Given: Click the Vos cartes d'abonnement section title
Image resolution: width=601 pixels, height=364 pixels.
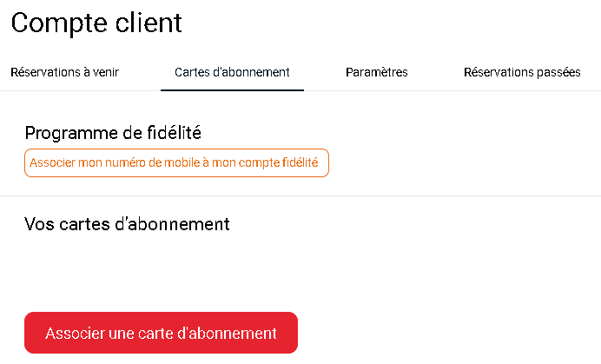Looking at the screenshot, I should click(127, 224).
